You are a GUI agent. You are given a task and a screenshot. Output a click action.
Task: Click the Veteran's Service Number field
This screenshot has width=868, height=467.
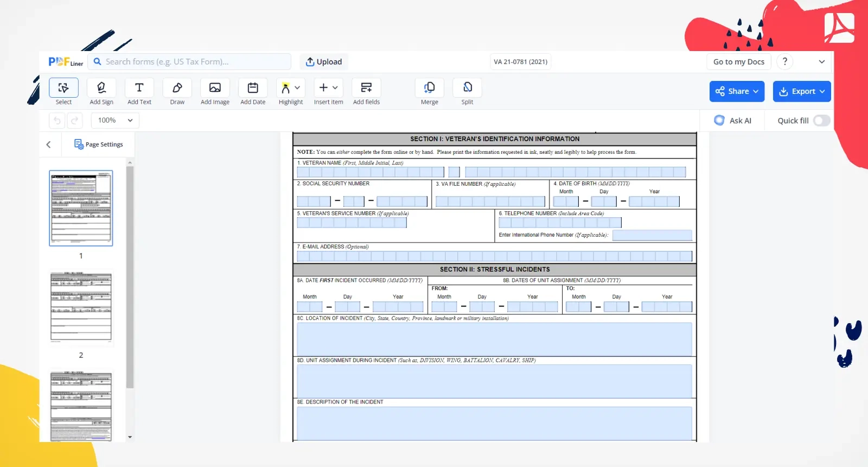tap(352, 222)
